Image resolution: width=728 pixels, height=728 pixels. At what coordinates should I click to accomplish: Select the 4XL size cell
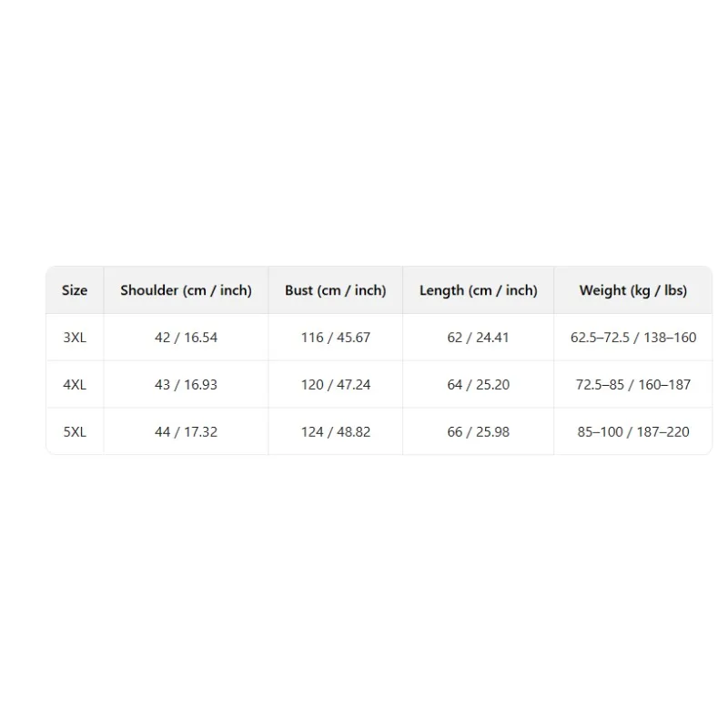pyautogui.click(x=75, y=384)
